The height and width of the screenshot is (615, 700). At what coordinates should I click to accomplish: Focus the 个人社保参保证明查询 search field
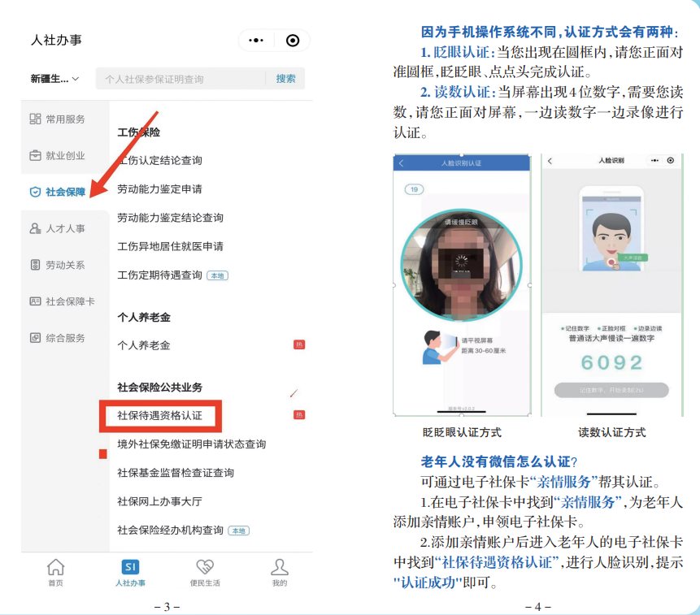point(180,79)
